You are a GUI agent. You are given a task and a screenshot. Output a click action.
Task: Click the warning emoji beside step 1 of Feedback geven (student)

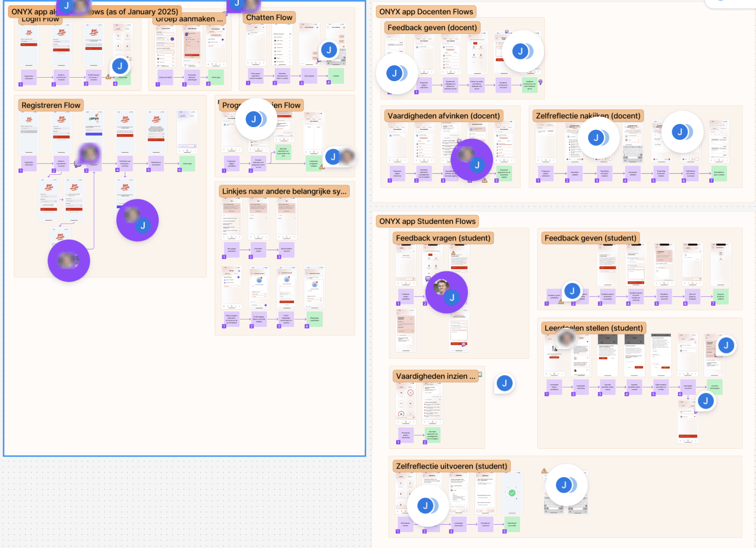coord(561,302)
